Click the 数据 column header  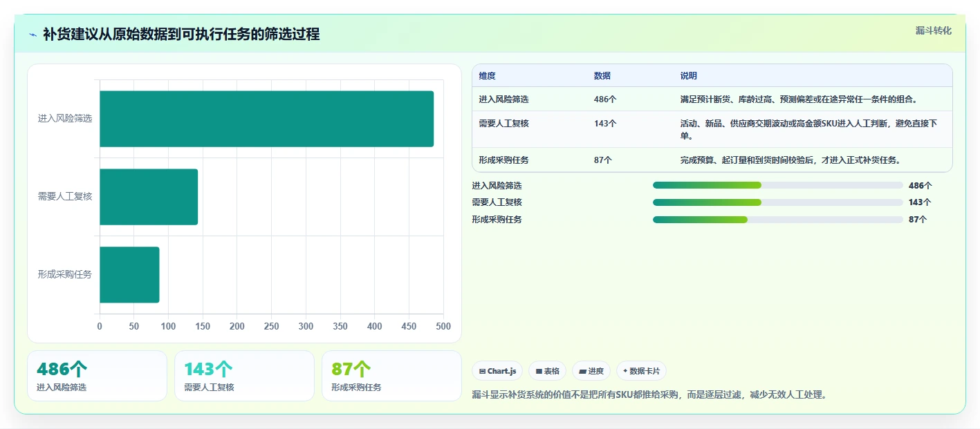point(602,76)
